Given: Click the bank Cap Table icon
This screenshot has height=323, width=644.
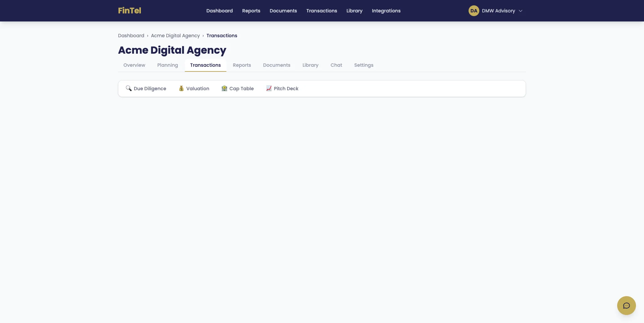Looking at the screenshot, I should pos(224,88).
